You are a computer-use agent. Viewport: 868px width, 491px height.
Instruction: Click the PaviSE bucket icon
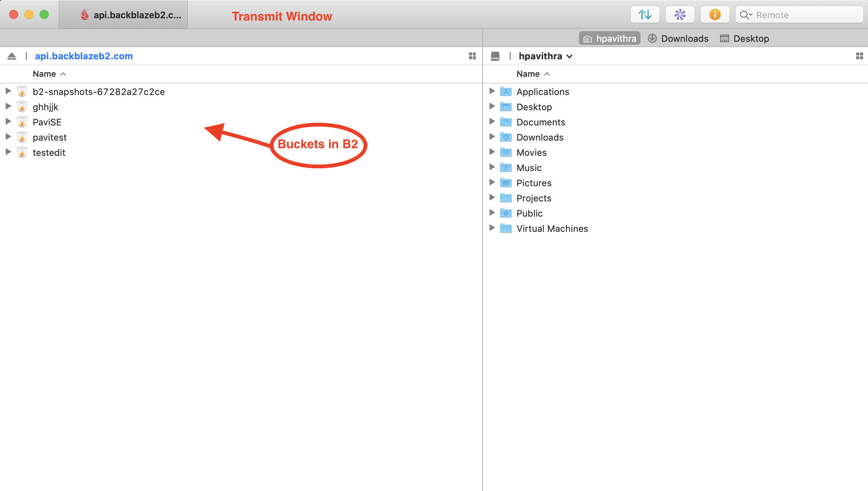click(22, 122)
